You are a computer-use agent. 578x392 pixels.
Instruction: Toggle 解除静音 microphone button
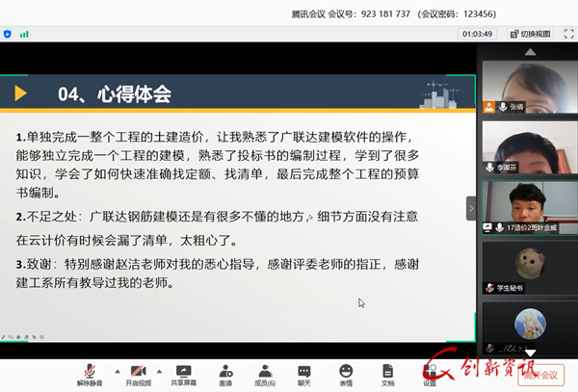tap(90, 375)
